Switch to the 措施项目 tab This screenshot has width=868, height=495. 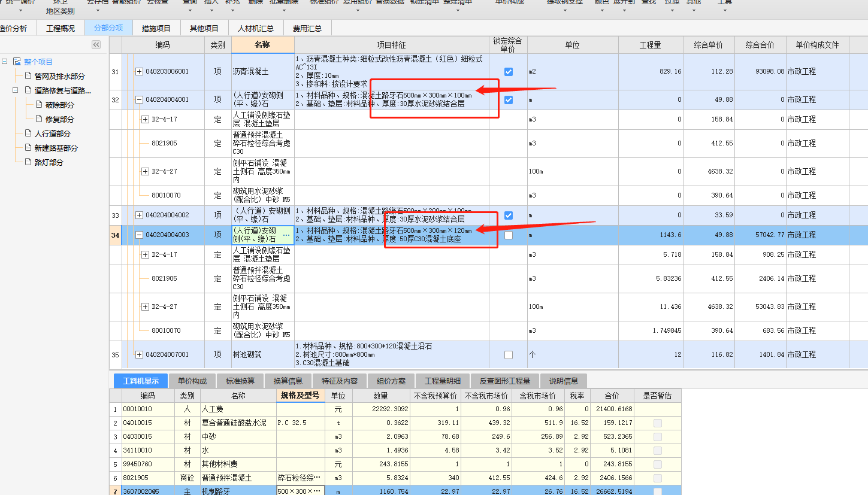(x=156, y=28)
